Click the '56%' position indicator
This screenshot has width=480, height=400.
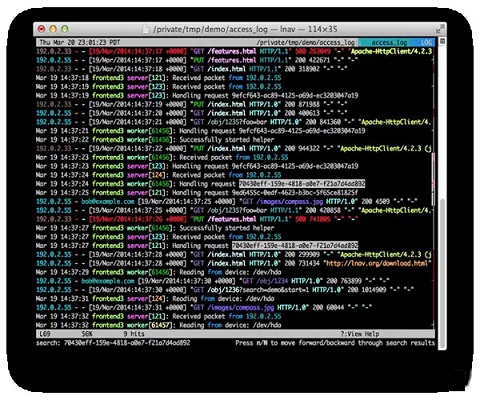(87, 334)
